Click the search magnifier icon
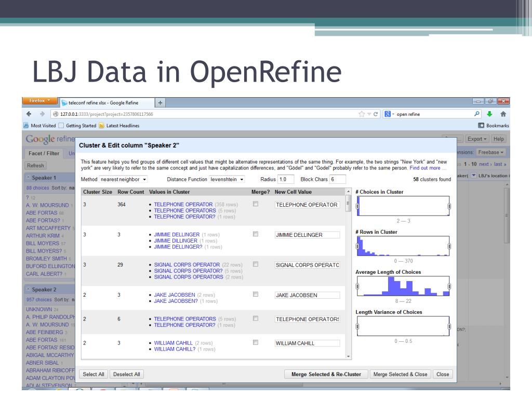 point(477,114)
